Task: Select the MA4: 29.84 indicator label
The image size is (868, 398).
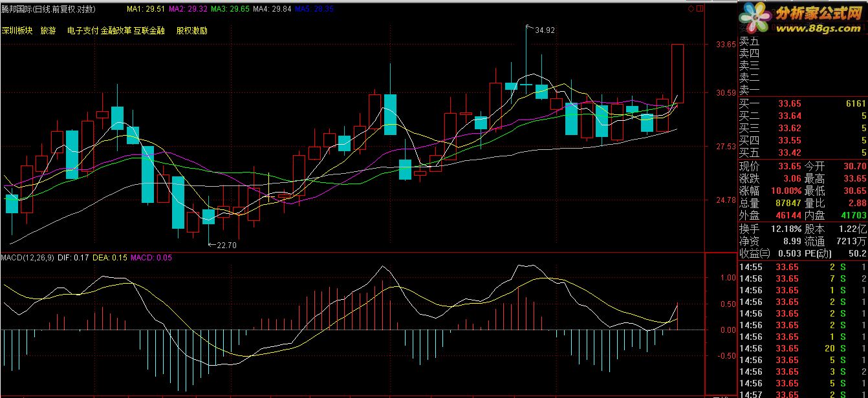Action: pos(272,9)
